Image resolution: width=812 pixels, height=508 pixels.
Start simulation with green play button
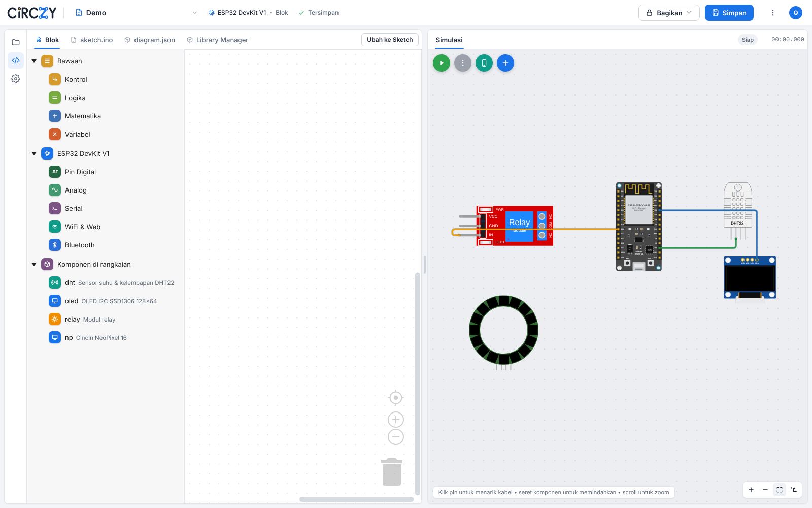coord(442,63)
